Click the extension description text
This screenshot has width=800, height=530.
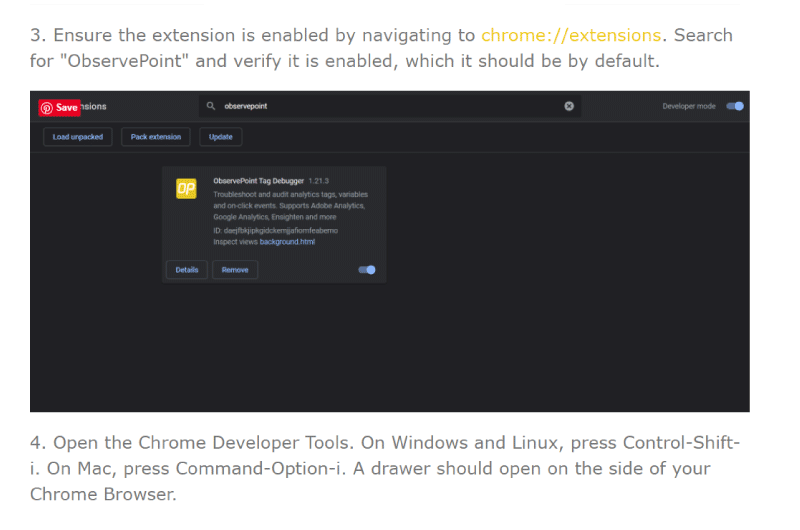point(290,206)
